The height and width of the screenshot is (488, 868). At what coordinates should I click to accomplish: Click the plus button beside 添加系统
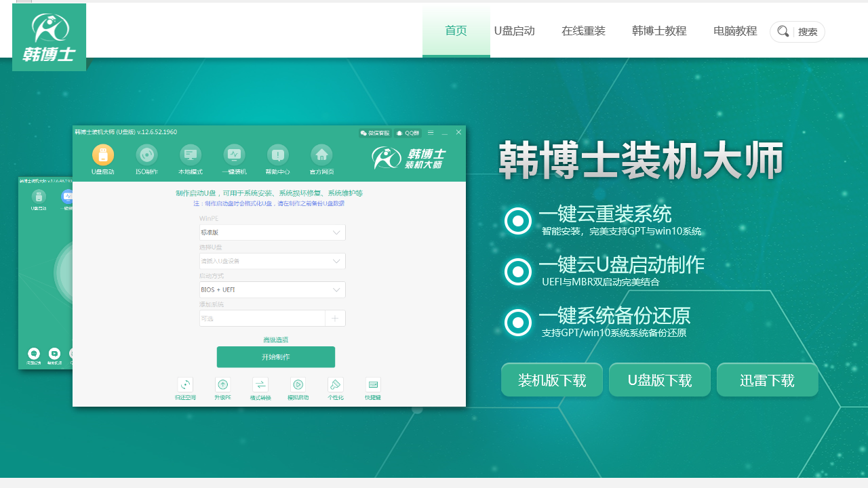click(x=336, y=319)
